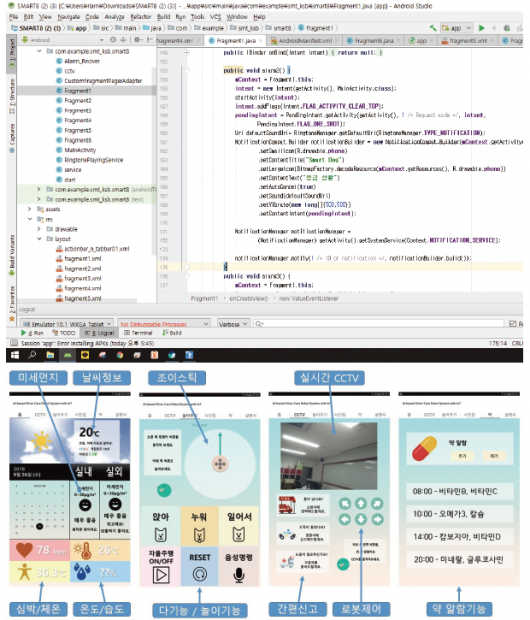Toggle the 1: Project tool window

(x=12, y=54)
